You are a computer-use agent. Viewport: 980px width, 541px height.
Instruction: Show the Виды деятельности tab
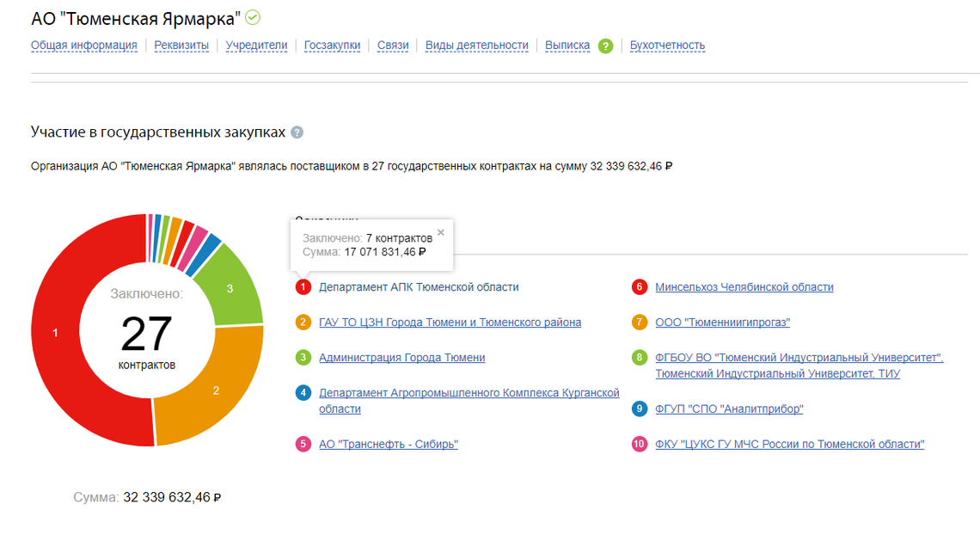477,45
